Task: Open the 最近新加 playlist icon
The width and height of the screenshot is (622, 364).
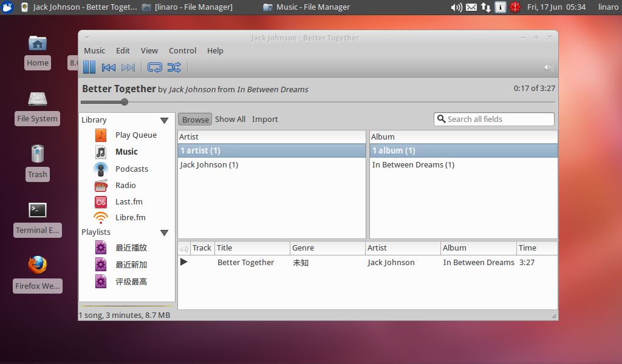Action: coord(101,265)
